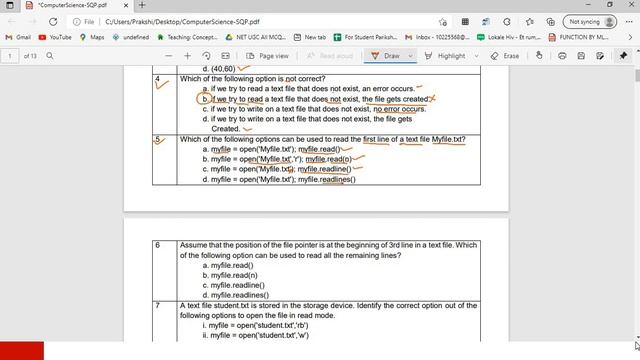This screenshot has height=360, width=640.
Task: Click the address bar file path
Action: point(182,22)
